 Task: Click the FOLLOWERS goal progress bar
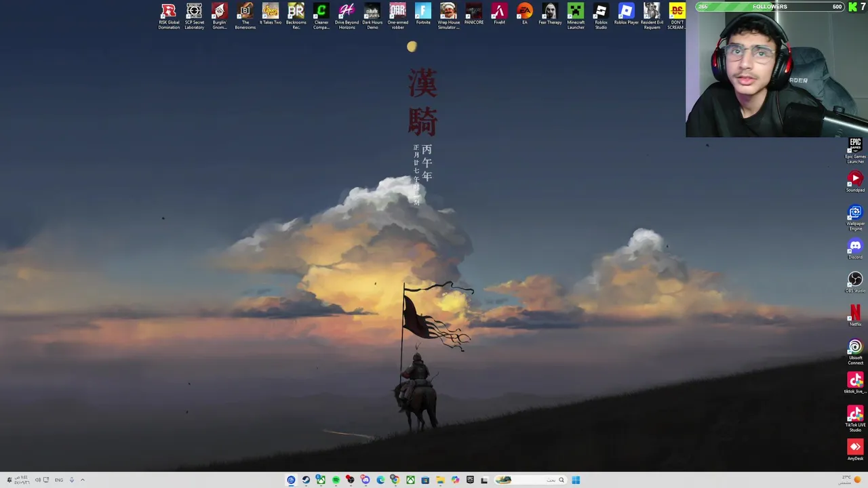pyautogui.click(x=770, y=7)
